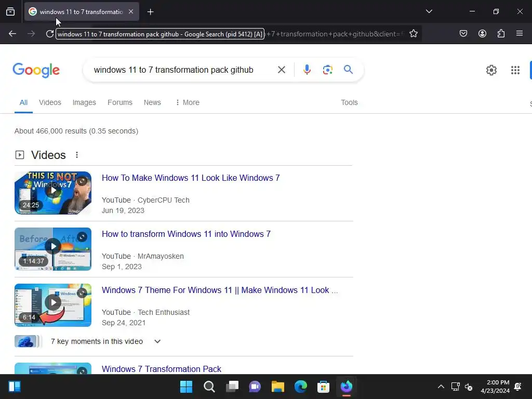Open Task View on the taskbar

point(232,387)
